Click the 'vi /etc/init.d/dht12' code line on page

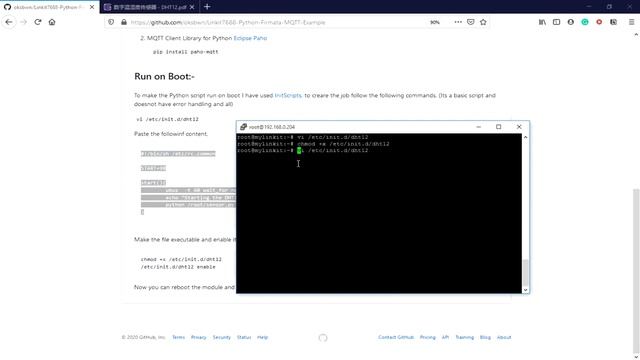coord(167,119)
